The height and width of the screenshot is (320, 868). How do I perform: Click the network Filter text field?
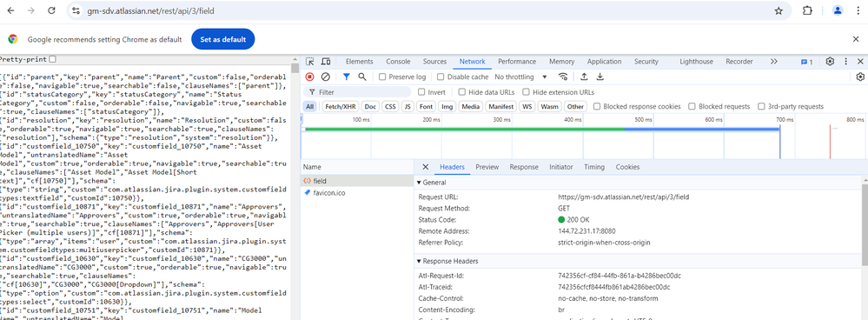pos(358,92)
